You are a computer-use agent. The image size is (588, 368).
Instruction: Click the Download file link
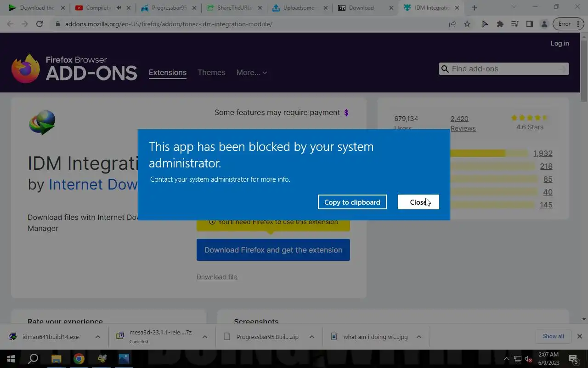pyautogui.click(x=217, y=277)
